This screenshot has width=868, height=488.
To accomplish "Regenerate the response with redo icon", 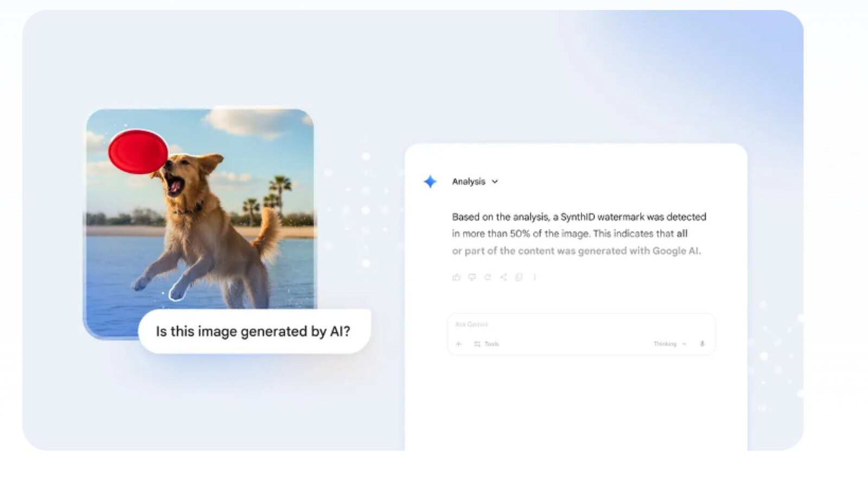I will pyautogui.click(x=488, y=277).
